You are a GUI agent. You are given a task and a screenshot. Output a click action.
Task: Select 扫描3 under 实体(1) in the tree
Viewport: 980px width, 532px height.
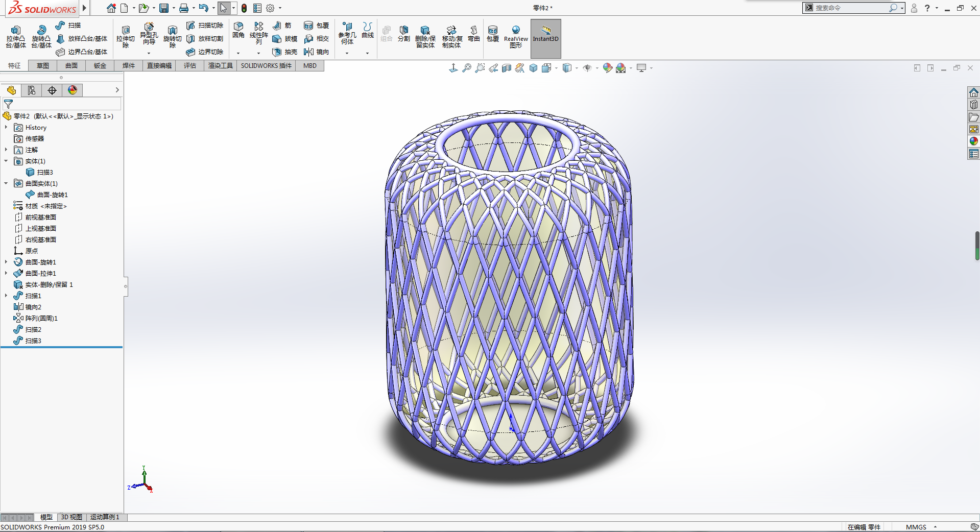(39, 172)
